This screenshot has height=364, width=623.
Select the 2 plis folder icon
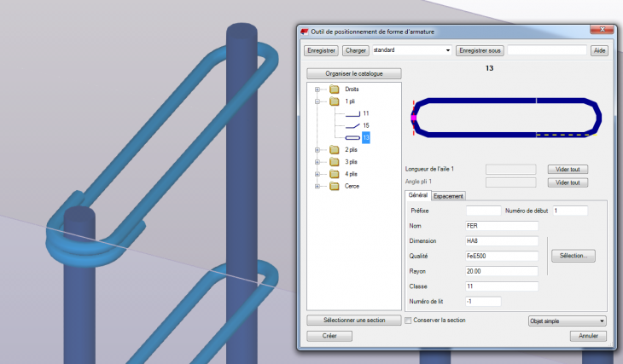pos(335,150)
